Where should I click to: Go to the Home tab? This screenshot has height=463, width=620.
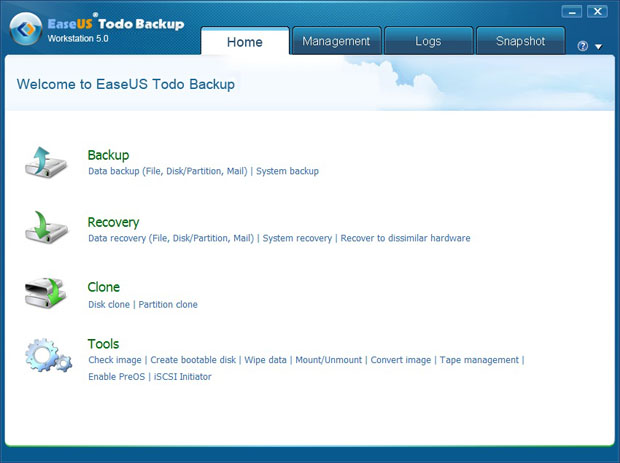tap(245, 41)
